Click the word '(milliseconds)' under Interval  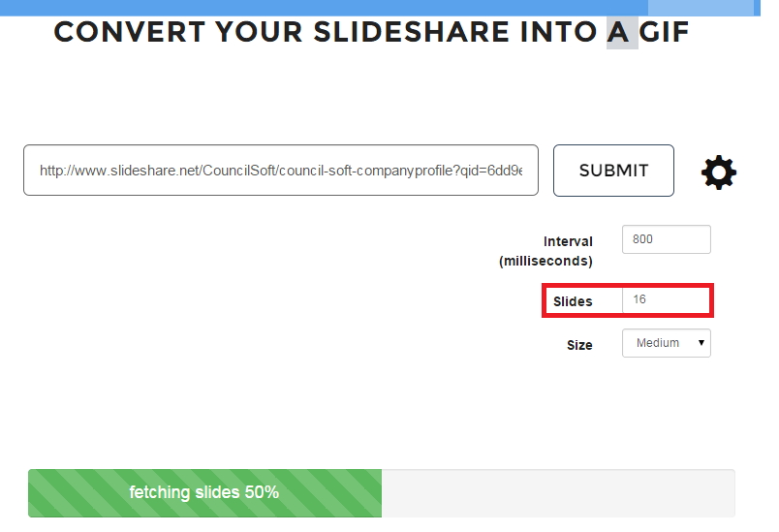545,261
